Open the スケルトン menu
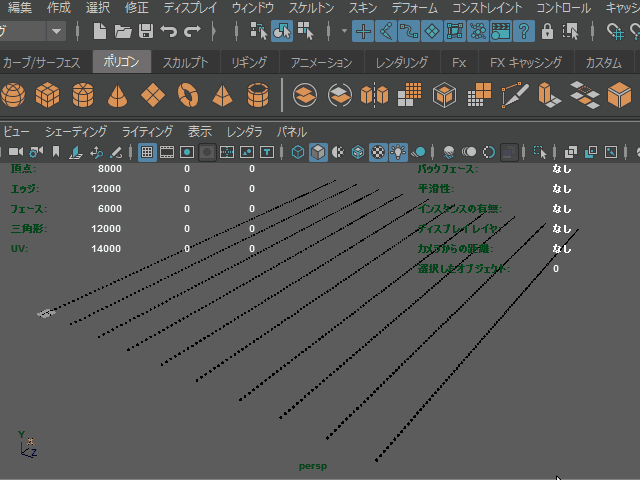This screenshot has width=640, height=480. tap(311, 8)
